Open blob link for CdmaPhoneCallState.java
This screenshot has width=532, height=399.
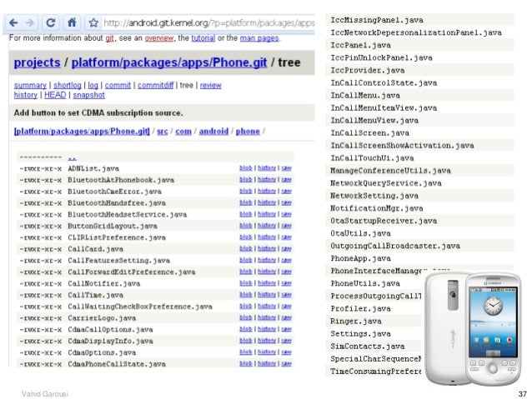tap(246, 364)
